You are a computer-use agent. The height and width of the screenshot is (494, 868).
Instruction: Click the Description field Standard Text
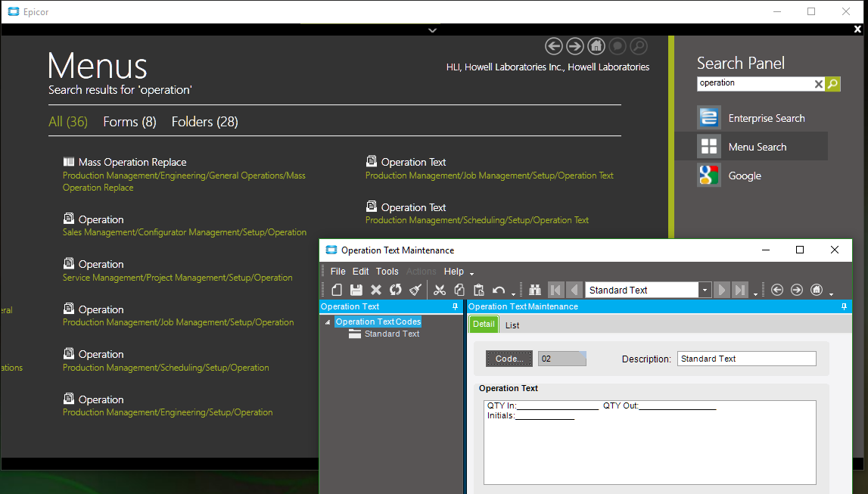(x=746, y=359)
